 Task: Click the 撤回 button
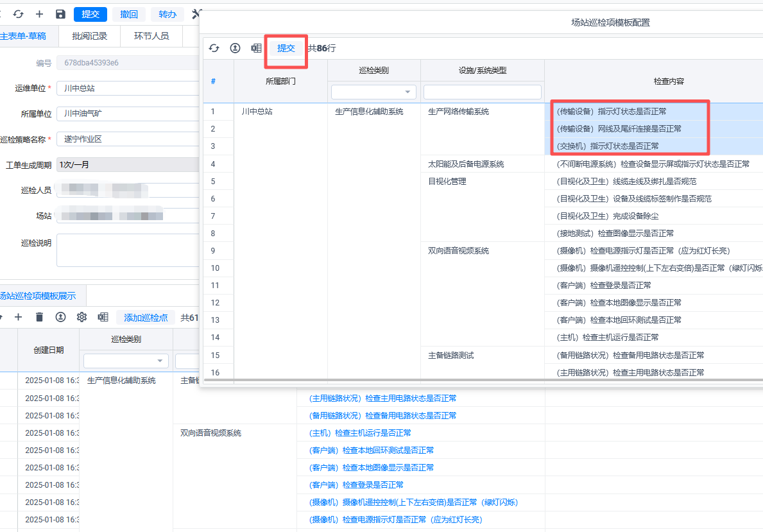coord(129,14)
